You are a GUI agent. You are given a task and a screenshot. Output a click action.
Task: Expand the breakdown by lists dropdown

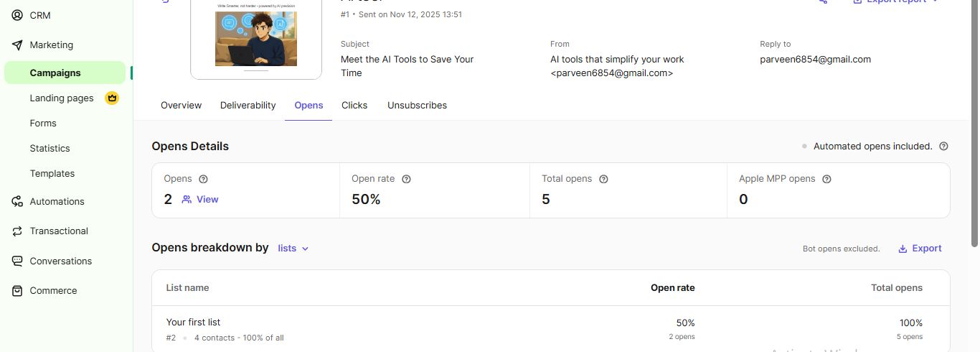(293, 249)
